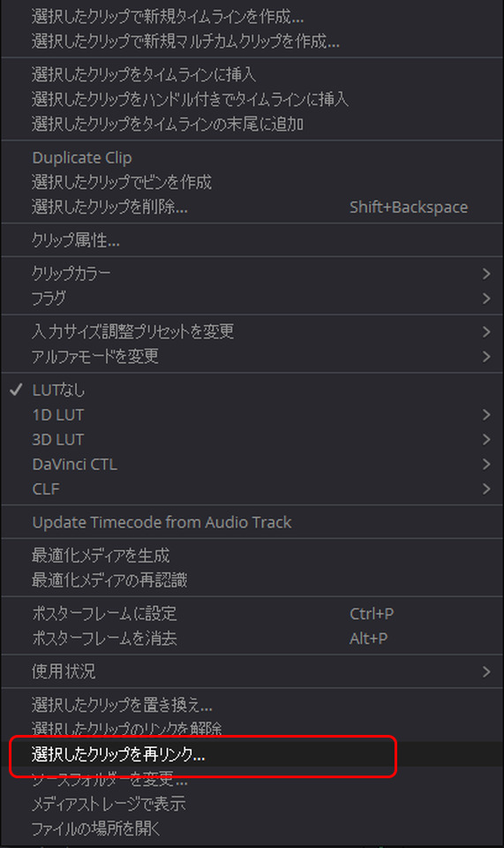Open the 3D LUT submenu
This screenshot has width=504, height=848.
coord(252,439)
